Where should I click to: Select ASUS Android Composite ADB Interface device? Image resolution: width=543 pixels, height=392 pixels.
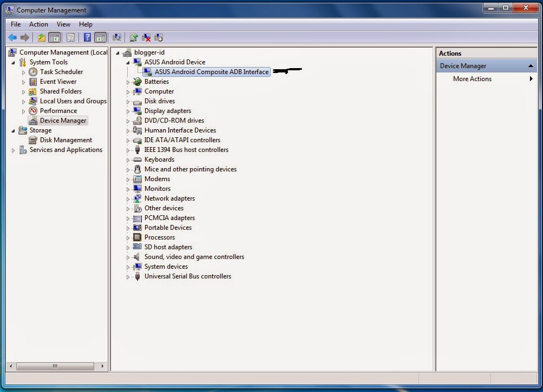tap(211, 71)
